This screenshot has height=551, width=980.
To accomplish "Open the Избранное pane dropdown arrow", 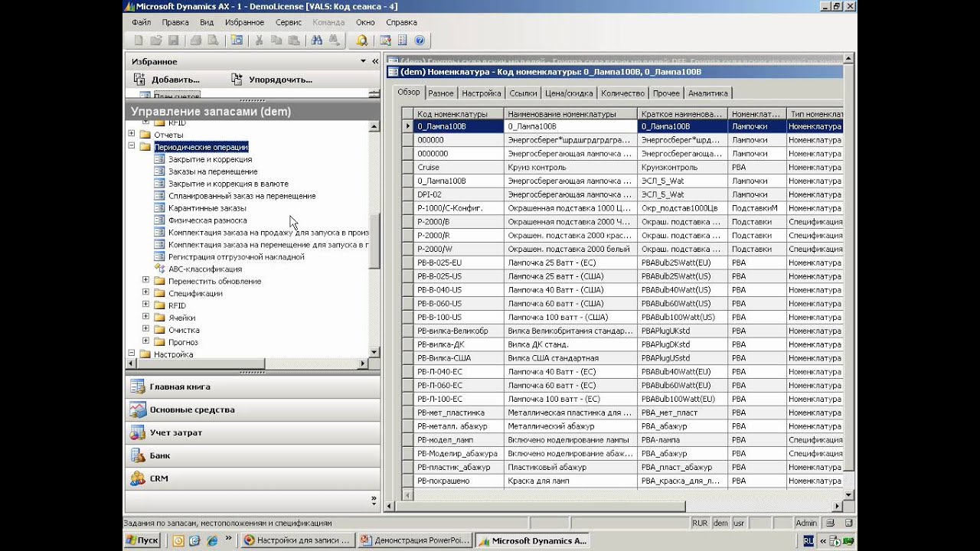I will 364,61.
